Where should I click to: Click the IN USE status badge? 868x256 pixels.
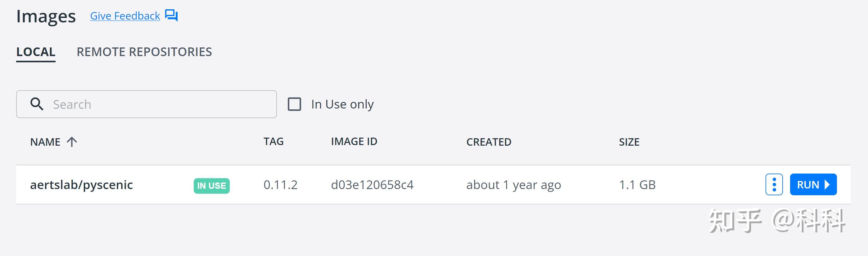[x=210, y=185]
